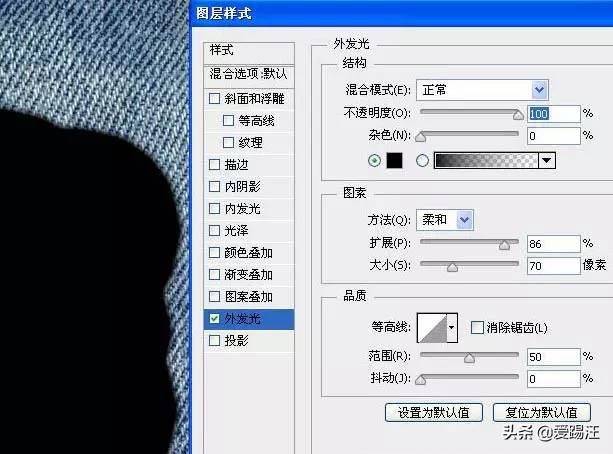
Task: Click the 大小 size slider handle
Action: click(x=452, y=267)
